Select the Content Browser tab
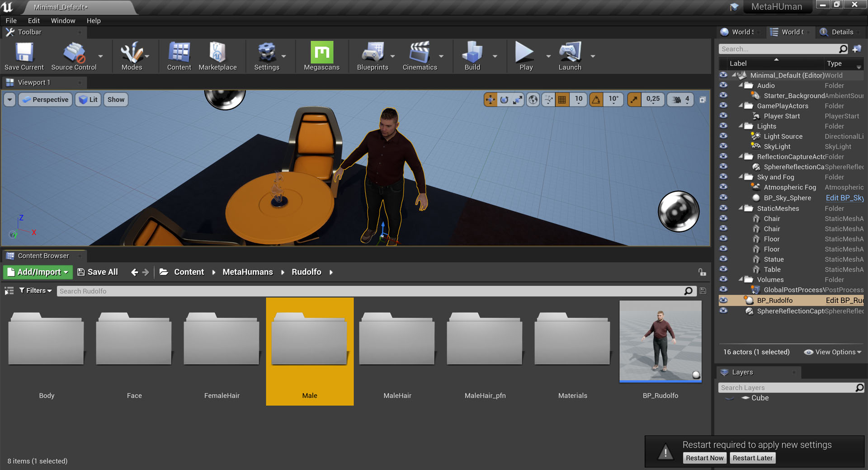This screenshot has height=470, width=868. click(43, 256)
